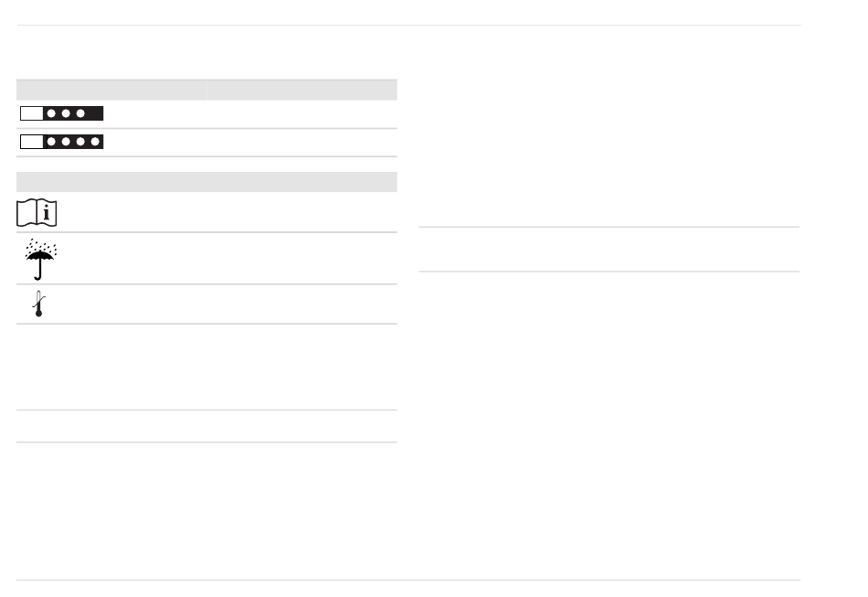The height and width of the screenshot is (597, 868).
Task: Click white segment of three-dot bar
Action: pos(32,113)
